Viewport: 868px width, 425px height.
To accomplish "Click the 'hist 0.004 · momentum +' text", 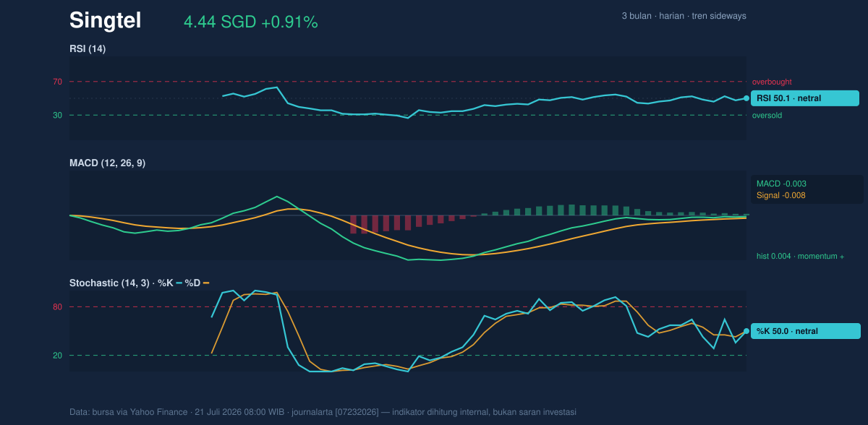I will click(x=801, y=257).
